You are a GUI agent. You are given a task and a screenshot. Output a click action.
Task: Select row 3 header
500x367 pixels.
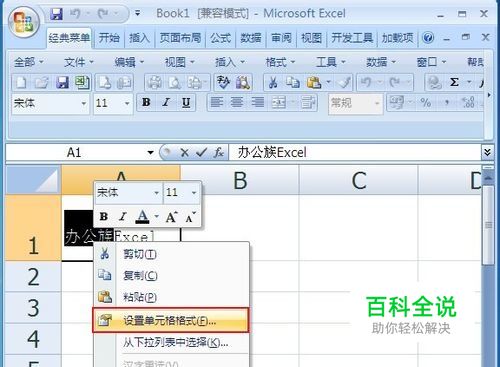coord(33,307)
